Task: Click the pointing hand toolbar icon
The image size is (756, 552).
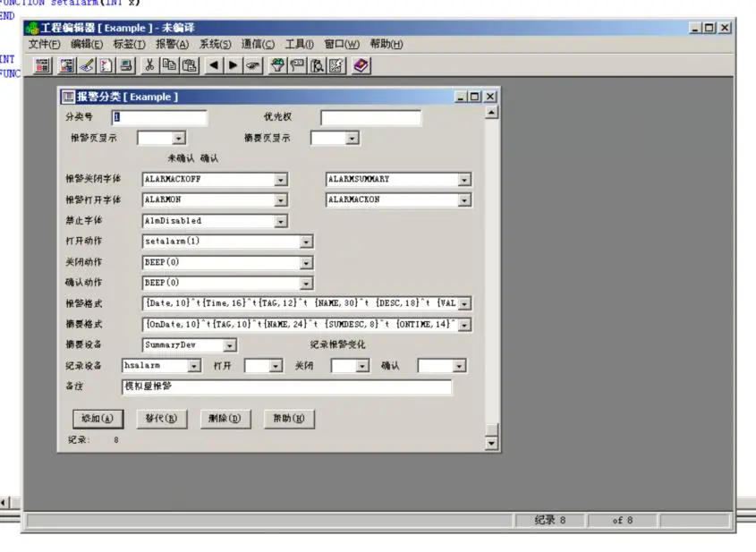Action: tap(253, 65)
